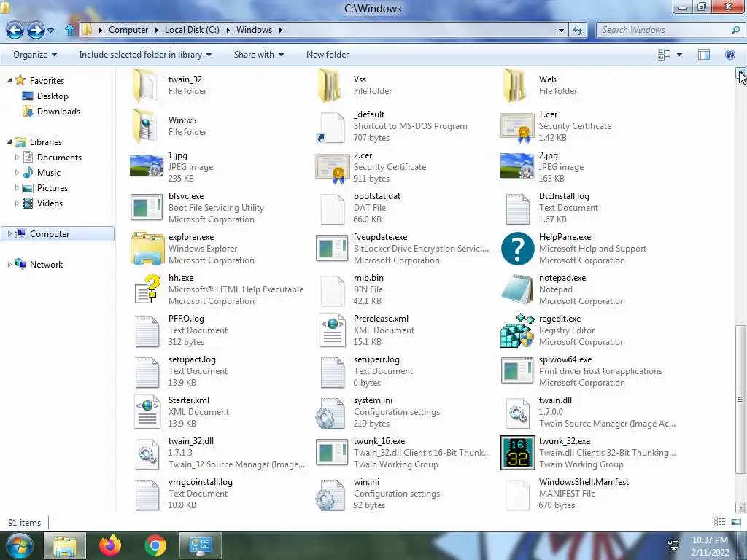Select Downloads in Favorites

(58, 112)
